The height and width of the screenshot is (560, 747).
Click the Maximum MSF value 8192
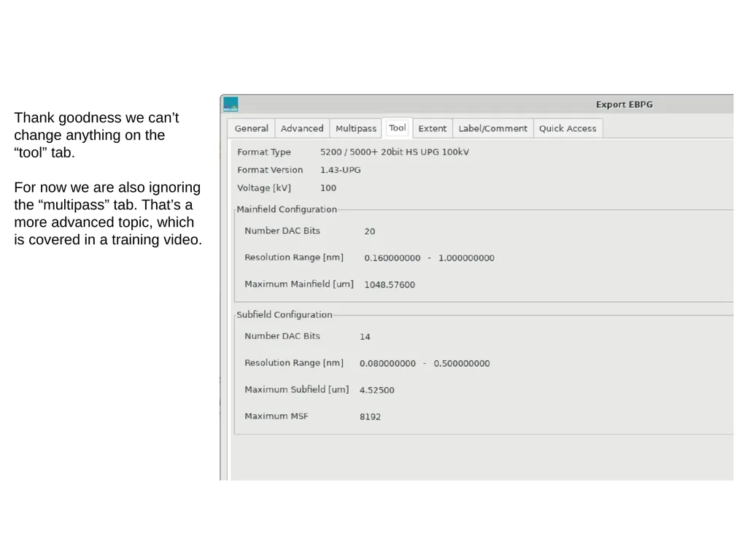point(370,416)
